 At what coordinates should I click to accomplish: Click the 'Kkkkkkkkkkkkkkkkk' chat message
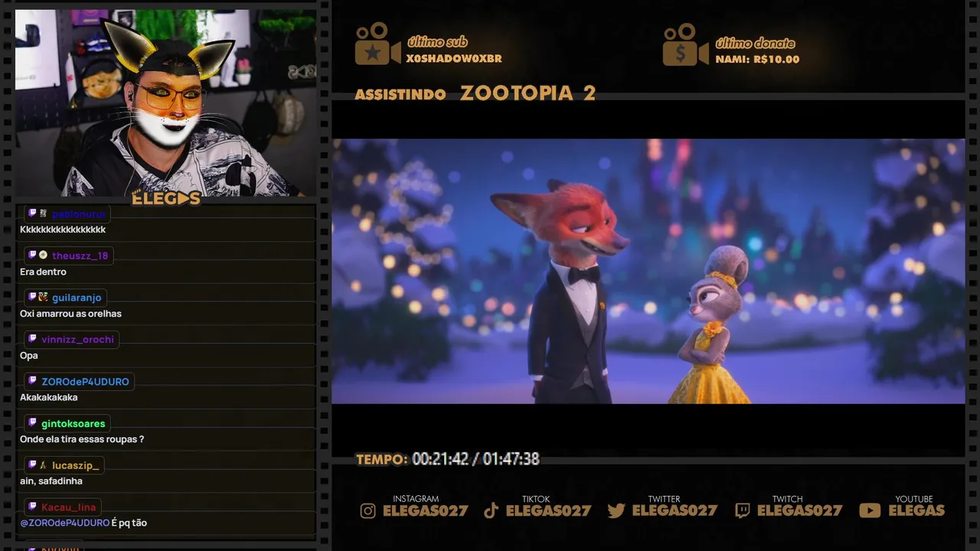63,230
